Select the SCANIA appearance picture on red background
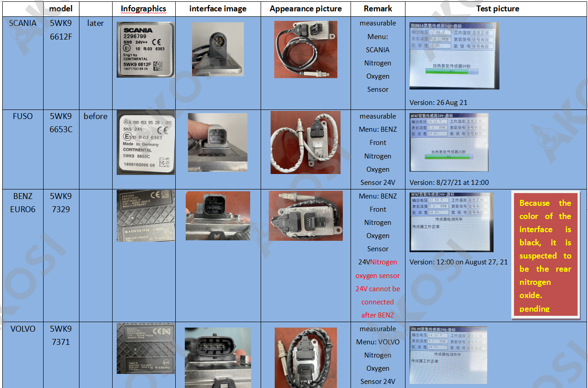588x388 pixels. pos(306,49)
